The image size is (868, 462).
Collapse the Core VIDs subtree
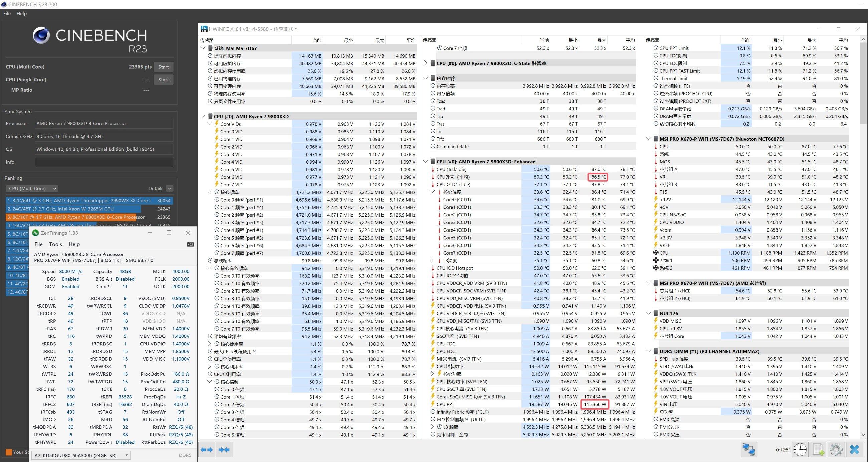pos(210,124)
